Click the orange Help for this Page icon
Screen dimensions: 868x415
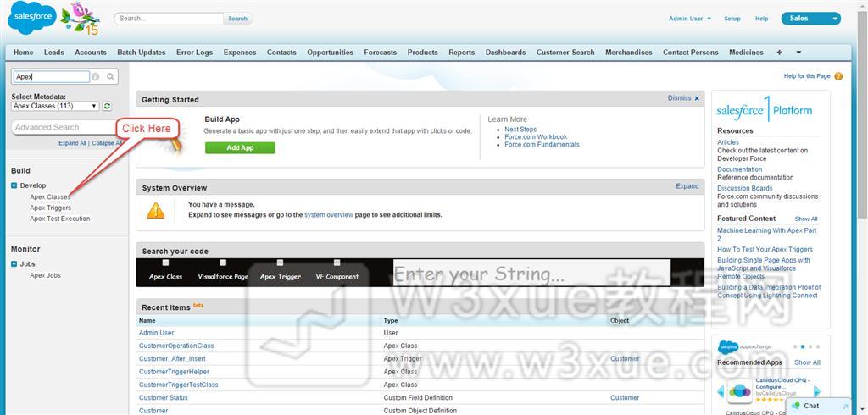[838, 76]
